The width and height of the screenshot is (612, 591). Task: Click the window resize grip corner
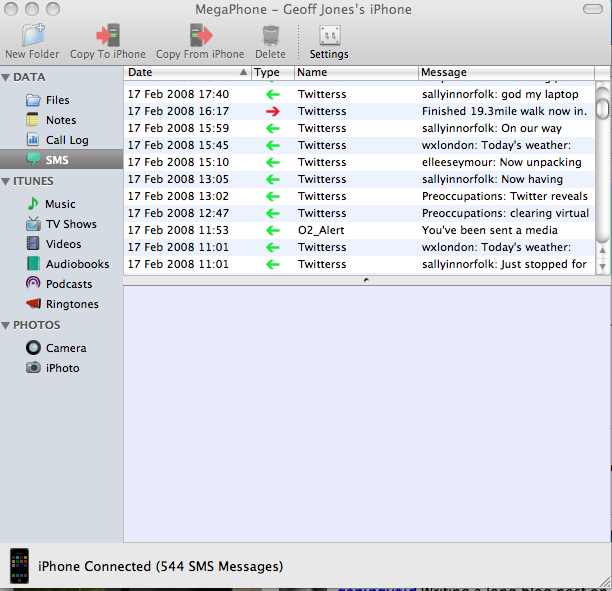click(x=605, y=583)
